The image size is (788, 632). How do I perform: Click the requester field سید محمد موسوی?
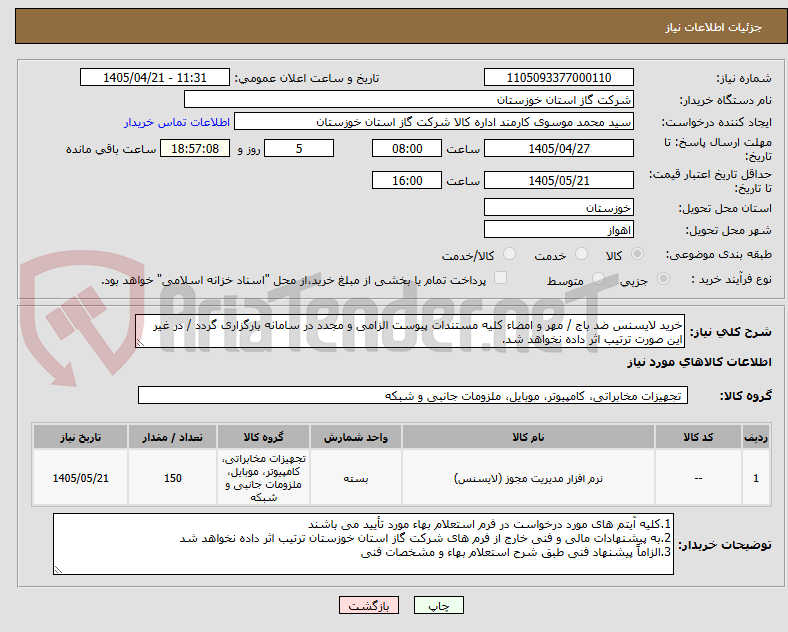[434, 122]
